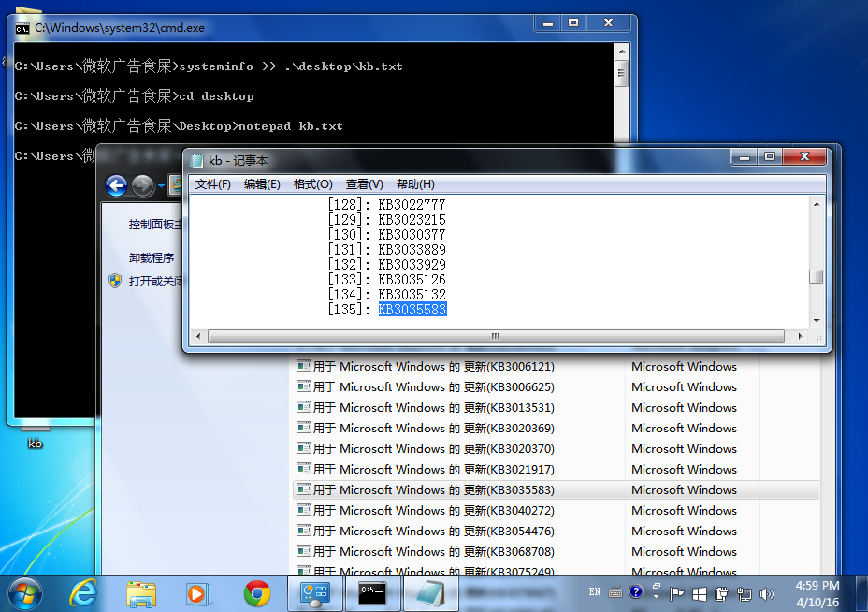Click Notepad vertical scrollbar up arrow
This screenshot has height=612, width=868.
pyautogui.click(x=817, y=204)
